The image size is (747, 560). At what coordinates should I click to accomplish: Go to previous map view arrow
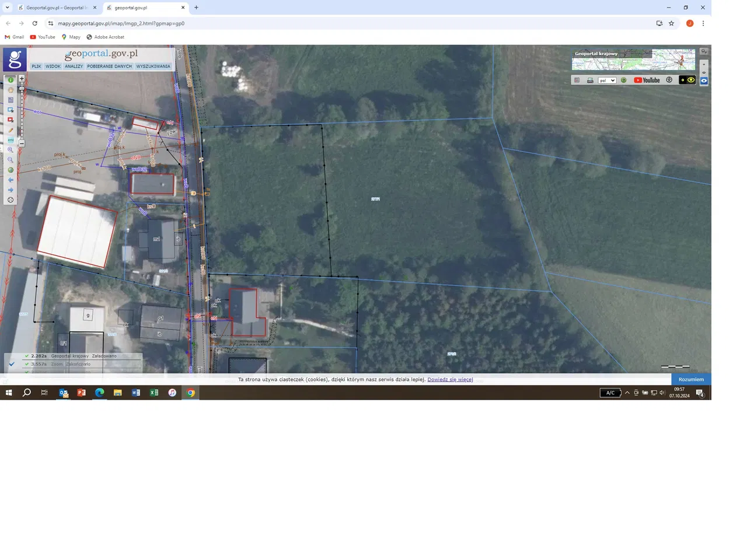click(x=11, y=180)
